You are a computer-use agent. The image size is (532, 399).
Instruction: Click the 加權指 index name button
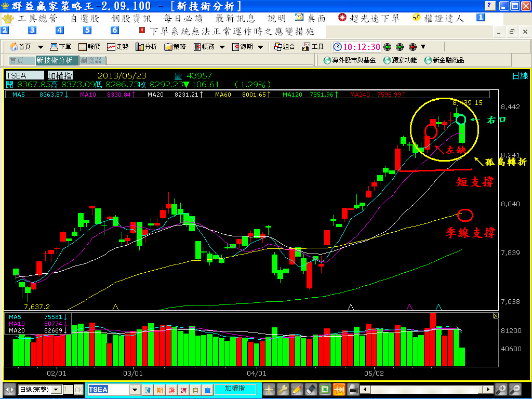pyautogui.click(x=235, y=389)
